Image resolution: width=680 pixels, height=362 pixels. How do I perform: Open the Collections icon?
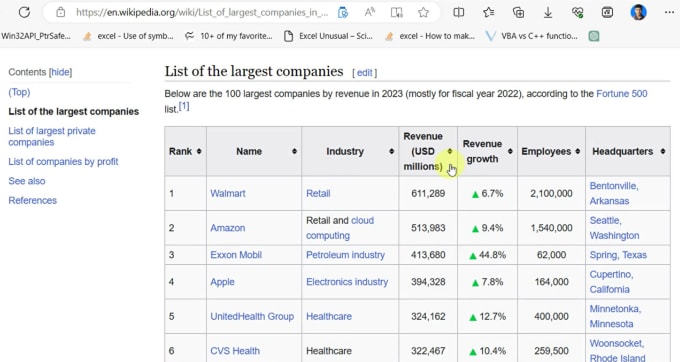click(x=518, y=12)
